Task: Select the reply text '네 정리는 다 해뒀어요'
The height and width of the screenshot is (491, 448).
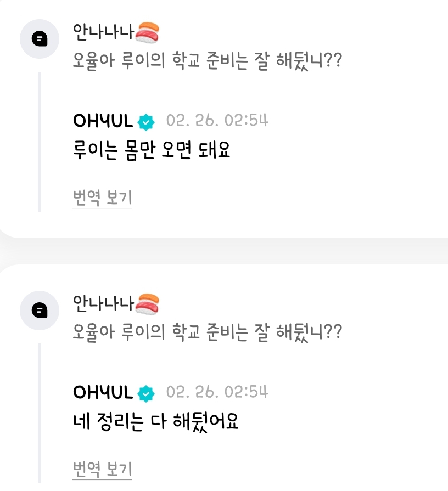Action: point(155,421)
